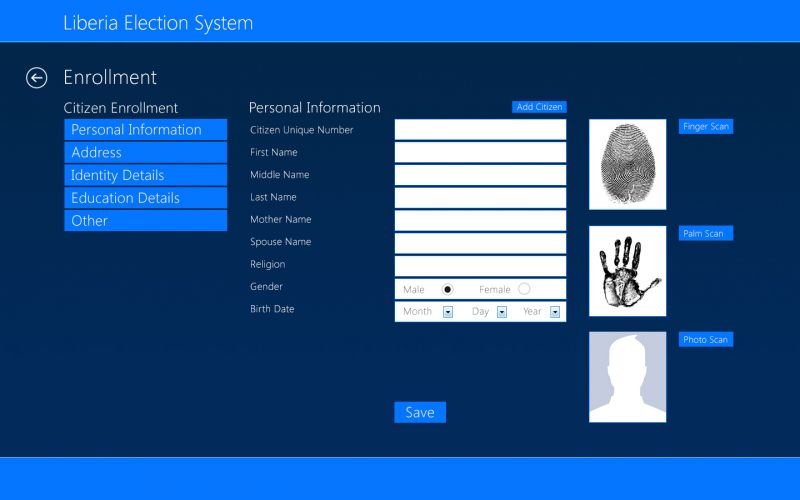This screenshot has width=800, height=500.
Task: Select the Female gender radio button
Action: [524, 289]
